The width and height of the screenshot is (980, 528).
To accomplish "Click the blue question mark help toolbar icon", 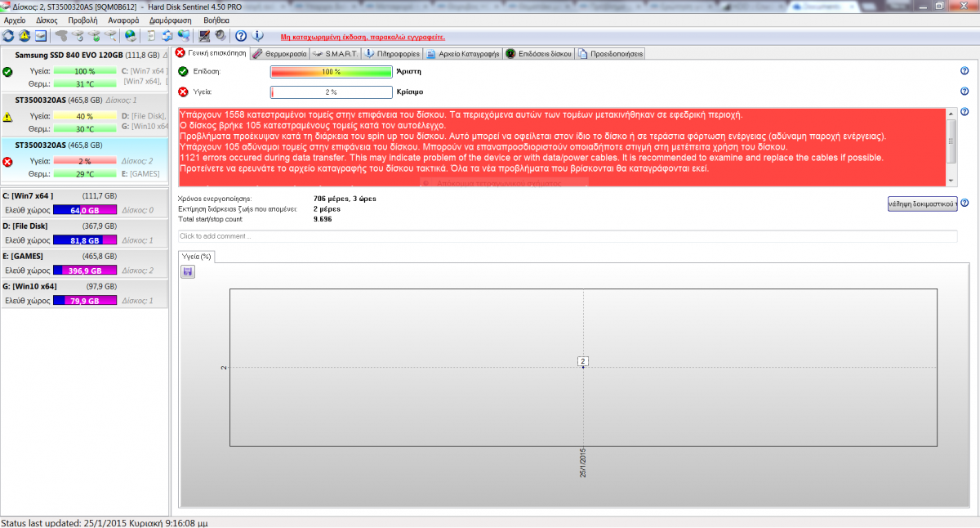I will pyautogui.click(x=241, y=36).
